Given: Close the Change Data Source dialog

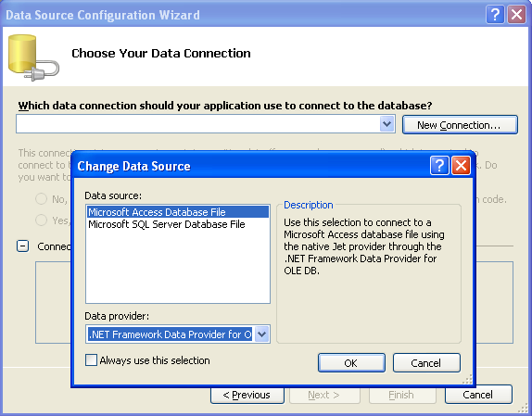Looking at the screenshot, I should [461, 166].
